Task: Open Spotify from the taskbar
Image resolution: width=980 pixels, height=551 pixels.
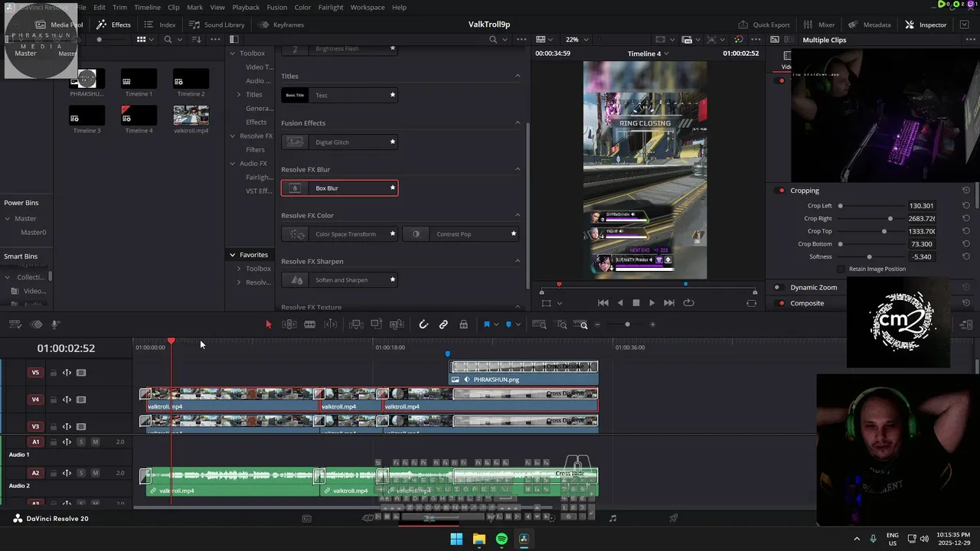Action: point(501,539)
